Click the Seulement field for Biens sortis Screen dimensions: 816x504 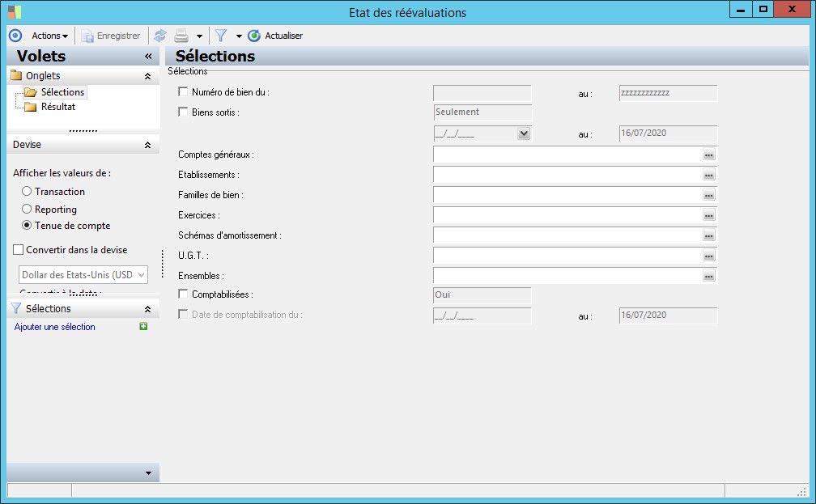pos(482,112)
